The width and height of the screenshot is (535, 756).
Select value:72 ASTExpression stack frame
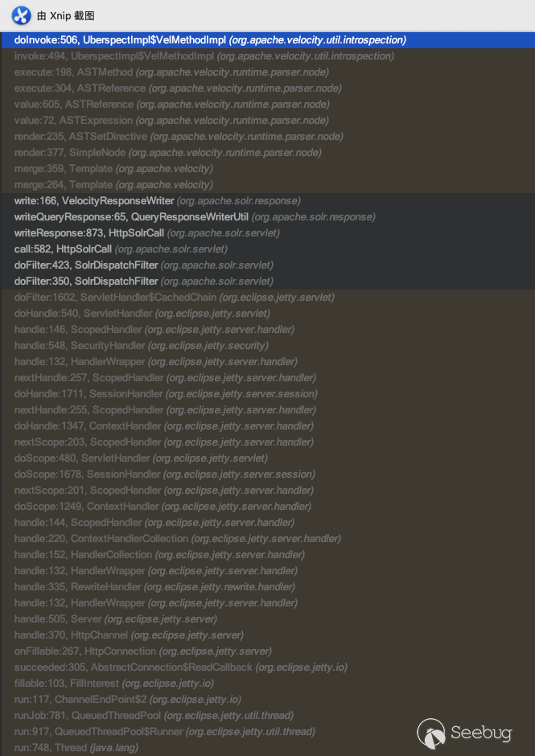point(171,121)
